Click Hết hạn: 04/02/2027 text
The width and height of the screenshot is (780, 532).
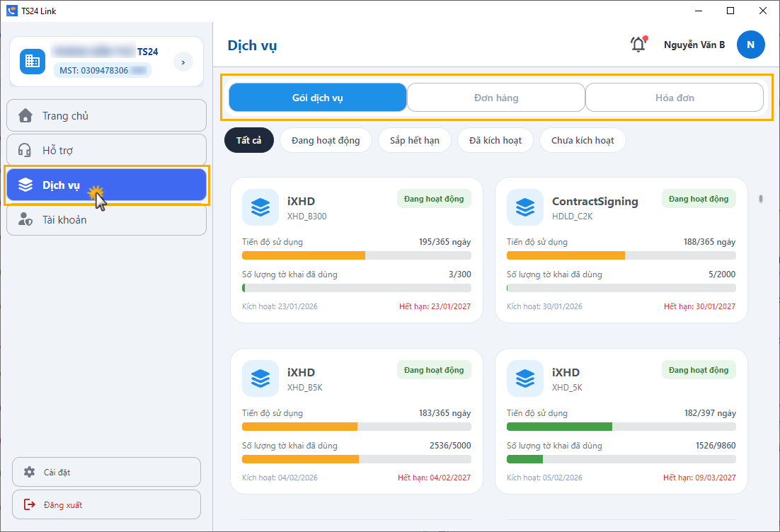pyautogui.click(x=435, y=478)
